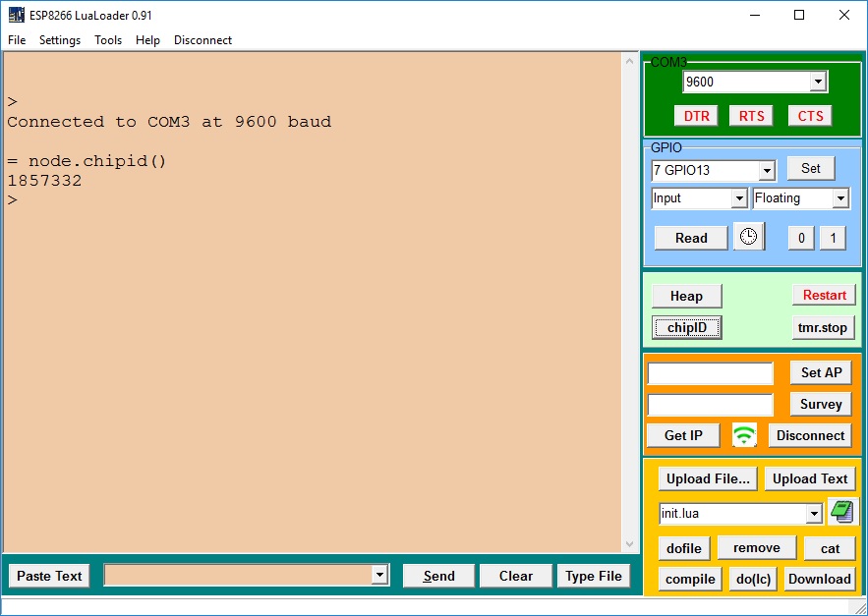This screenshot has width=868, height=616.
Task: Click the Send button
Action: [x=438, y=576]
